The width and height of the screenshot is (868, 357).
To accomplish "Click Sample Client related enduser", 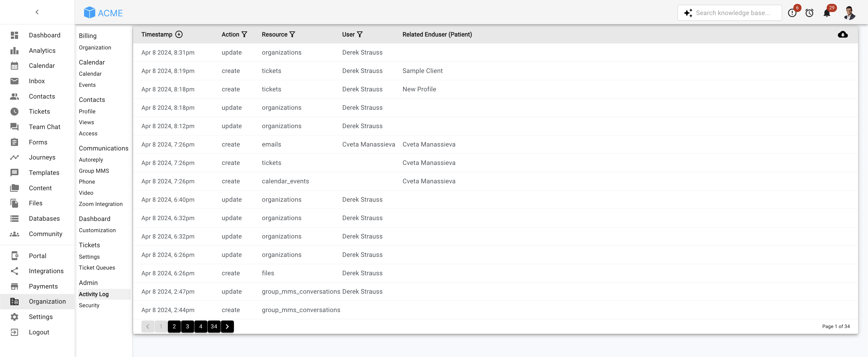I will pos(423,71).
